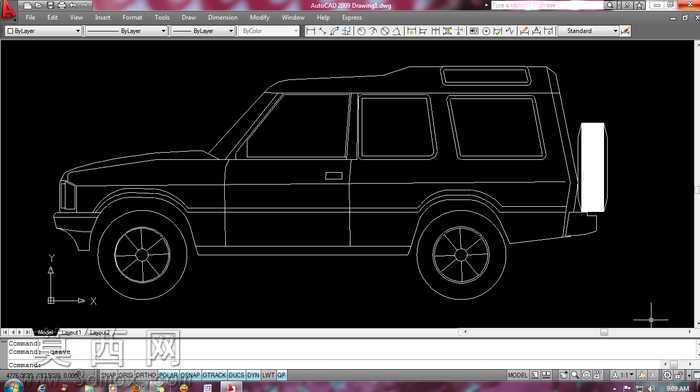Click the Dimension Text Edit icon
Viewport: 700px width, 392px height.
[537, 31]
